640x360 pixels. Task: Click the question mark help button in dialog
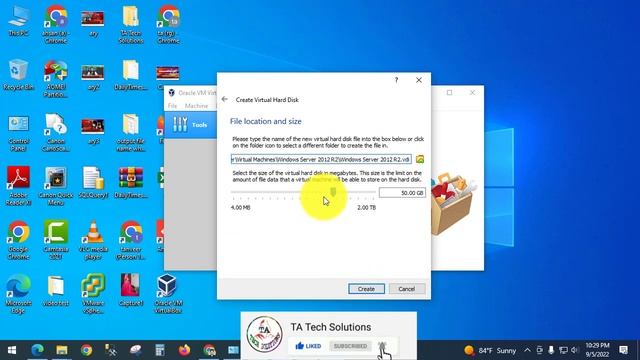396,80
